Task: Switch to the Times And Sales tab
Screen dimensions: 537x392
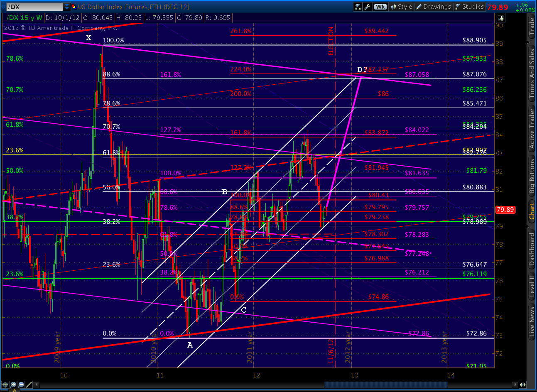Action: pyautogui.click(x=532, y=73)
